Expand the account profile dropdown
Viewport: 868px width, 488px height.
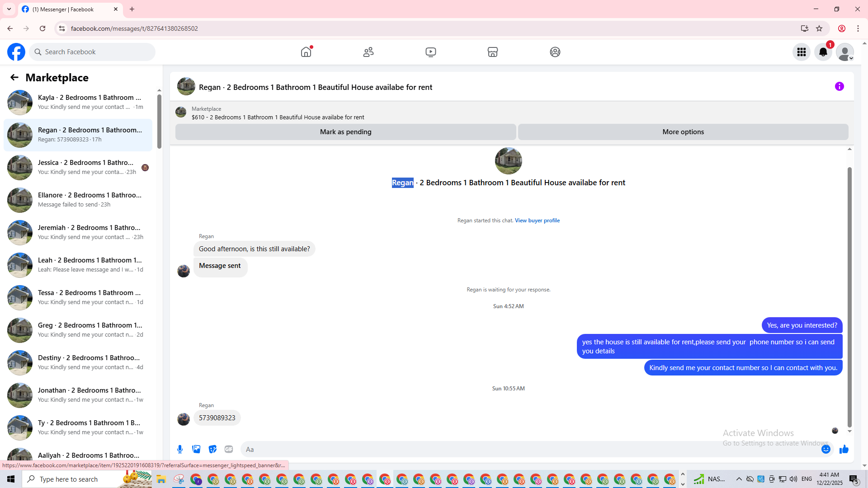click(845, 52)
